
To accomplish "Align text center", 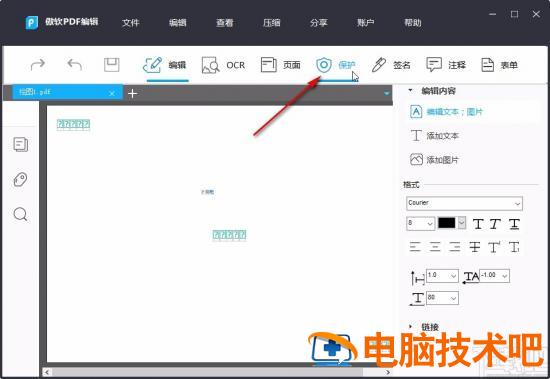I will [435, 247].
